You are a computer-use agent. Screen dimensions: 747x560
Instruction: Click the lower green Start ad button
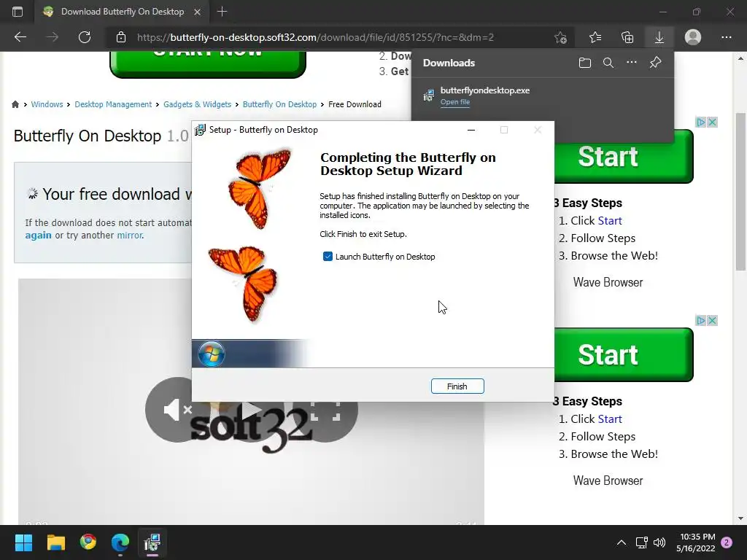(x=624, y=355)
